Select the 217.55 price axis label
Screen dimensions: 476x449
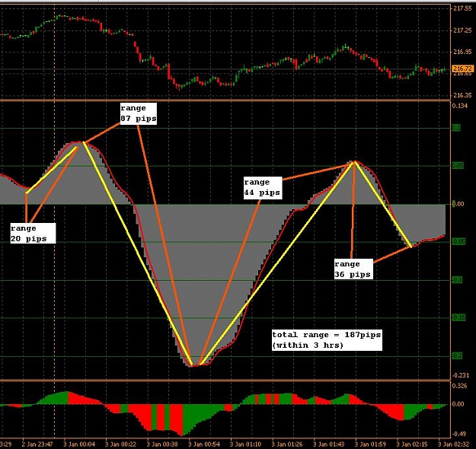pyautogui.click(x=462, y=8)
